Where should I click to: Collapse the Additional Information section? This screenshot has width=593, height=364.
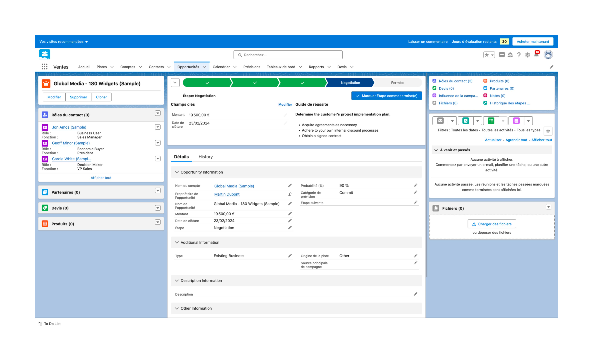coord(177,242)
